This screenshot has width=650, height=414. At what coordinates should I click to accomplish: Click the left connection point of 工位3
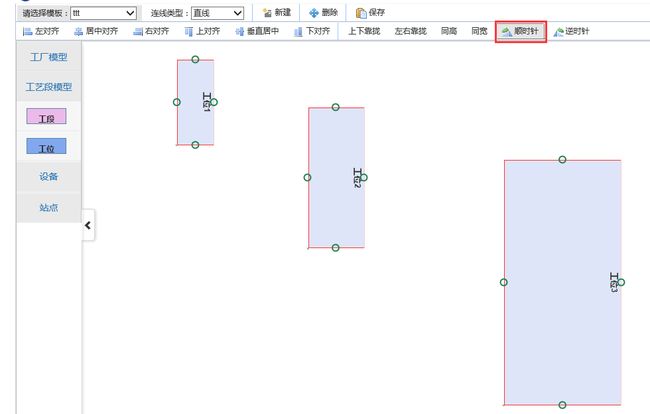pos(504,282)
